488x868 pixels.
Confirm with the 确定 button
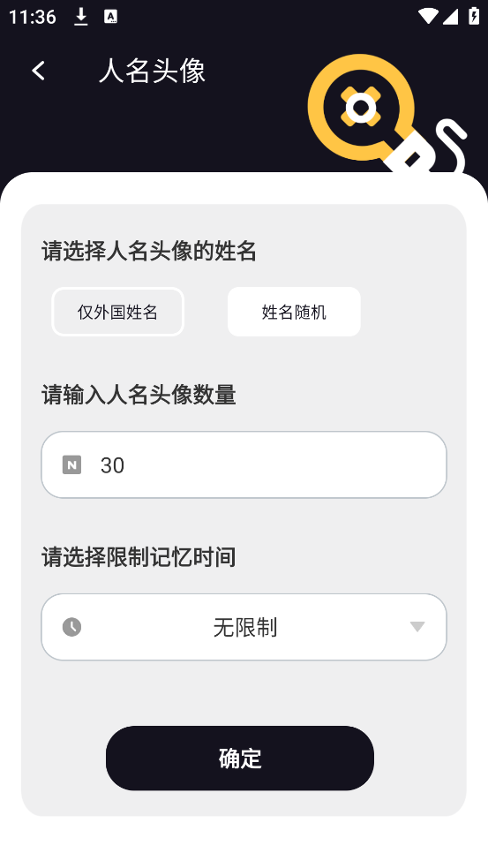240,759
